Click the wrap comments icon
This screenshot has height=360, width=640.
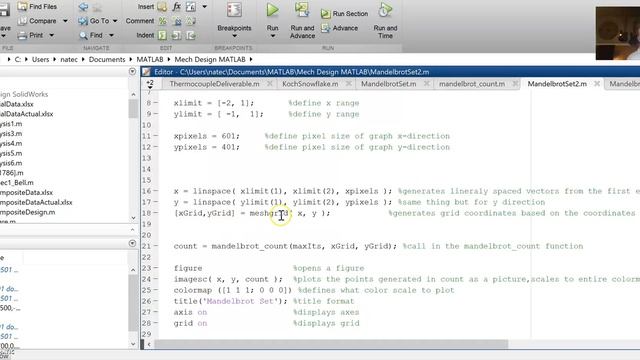[x=191, y=21]
